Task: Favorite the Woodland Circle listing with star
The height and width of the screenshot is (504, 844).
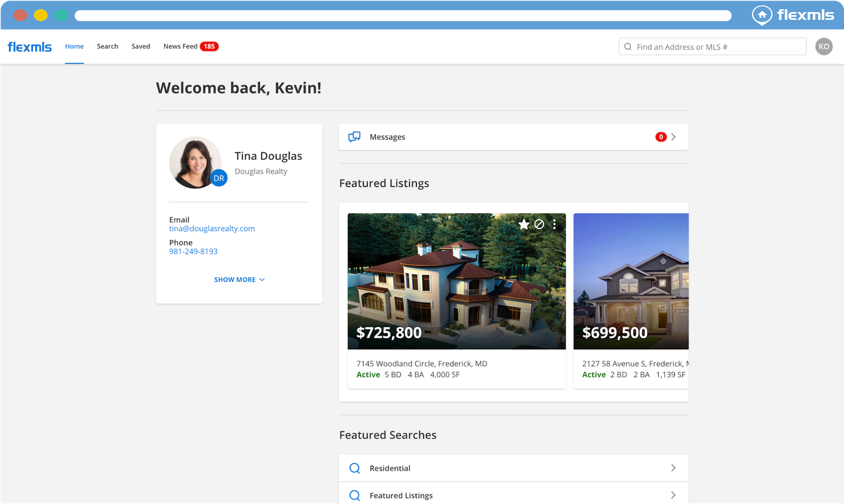Action: pyautogui.click(x=524, y=225)
